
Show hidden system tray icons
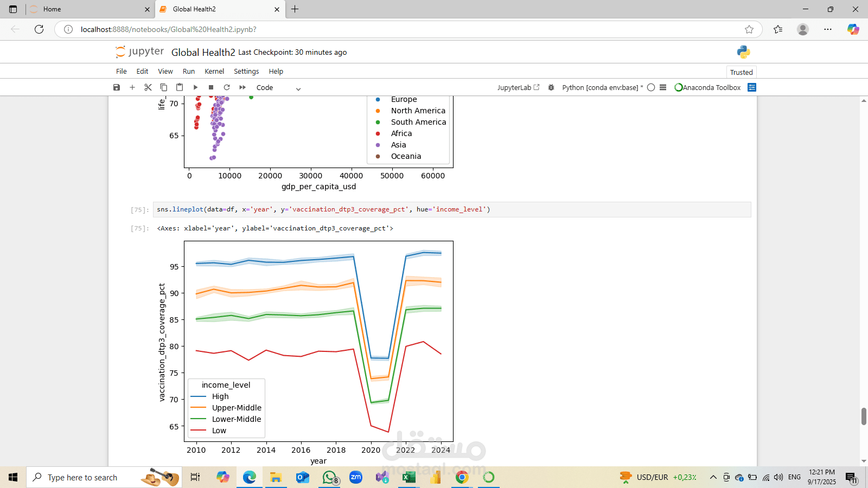coord(713,477)
